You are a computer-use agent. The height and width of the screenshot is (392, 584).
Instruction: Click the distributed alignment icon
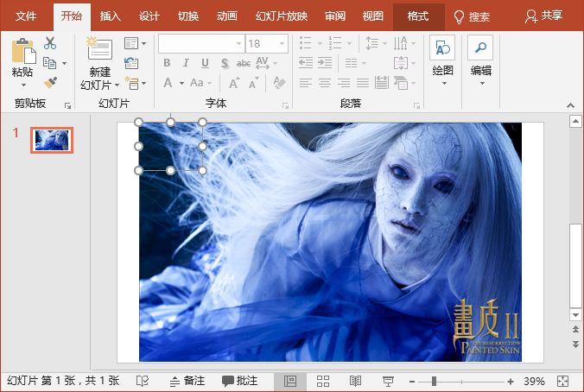(381, 83)
